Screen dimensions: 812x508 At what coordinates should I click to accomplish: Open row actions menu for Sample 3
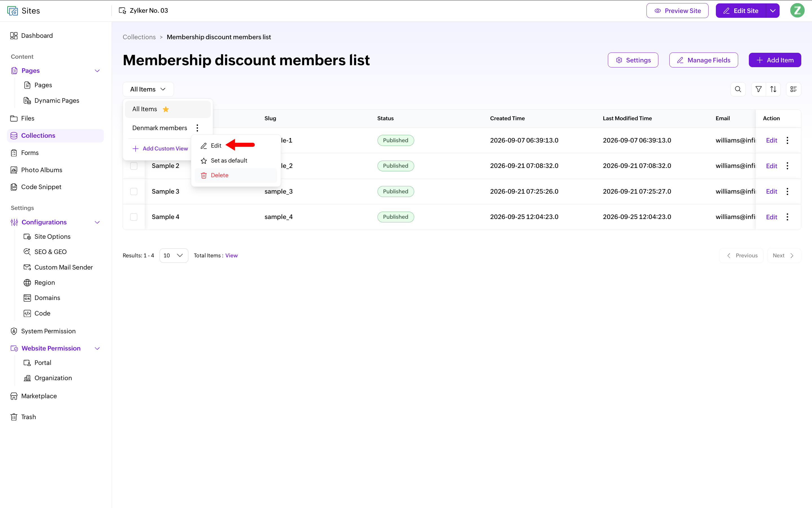pyautogui.click(x=787, y=192)
